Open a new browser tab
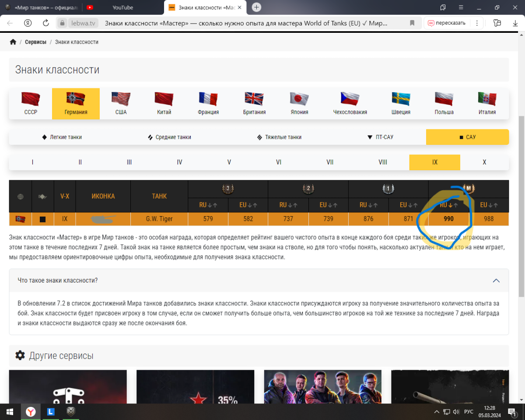525x420 pixels. 257,7
